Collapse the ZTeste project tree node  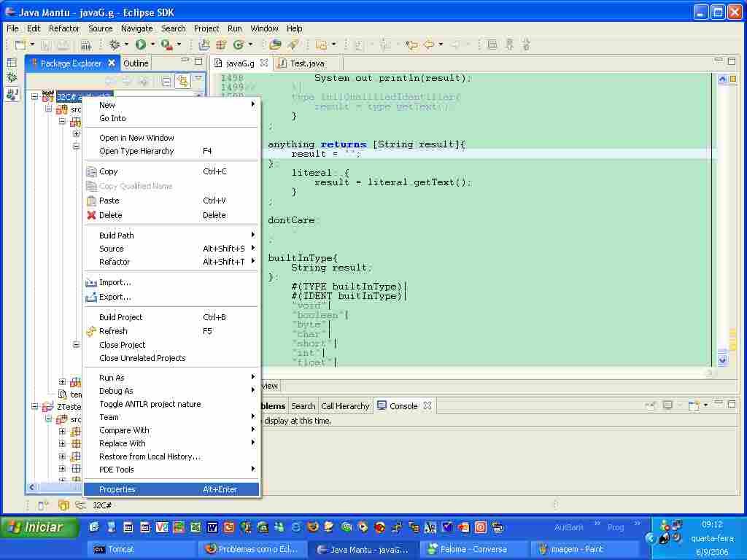click(34, 407)
